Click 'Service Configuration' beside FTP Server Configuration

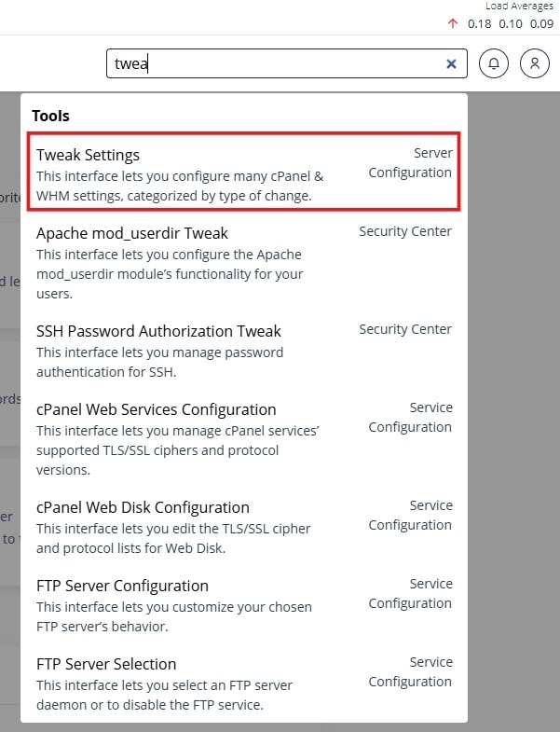(x=410, y=594)
